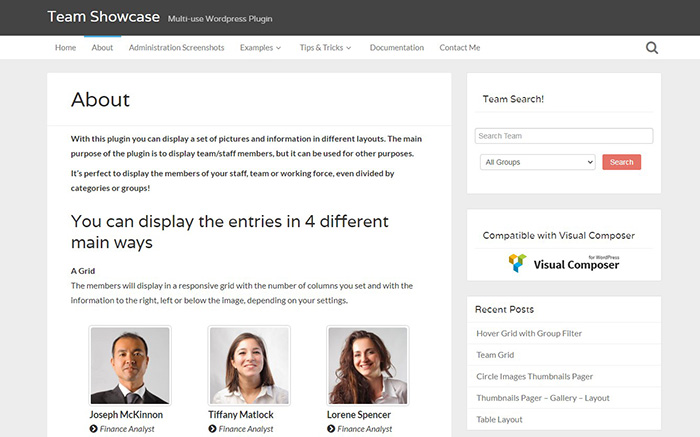Click the Multi-use Wordpress Plugin tagline

click(x=220, y=19)
